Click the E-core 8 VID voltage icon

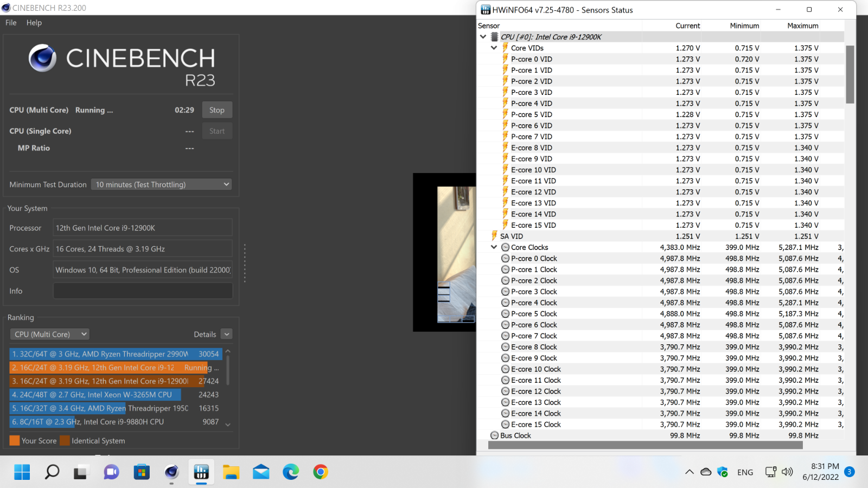505,147
